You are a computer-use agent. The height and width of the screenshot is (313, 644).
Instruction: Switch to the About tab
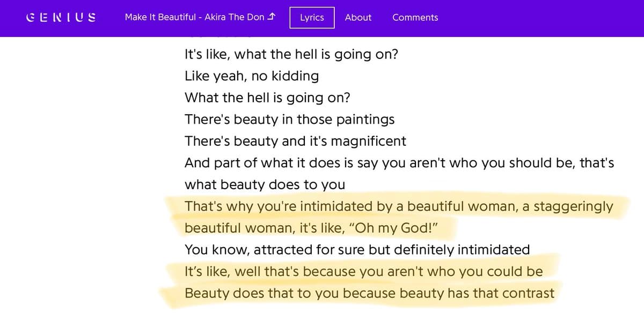pos(358,17)
